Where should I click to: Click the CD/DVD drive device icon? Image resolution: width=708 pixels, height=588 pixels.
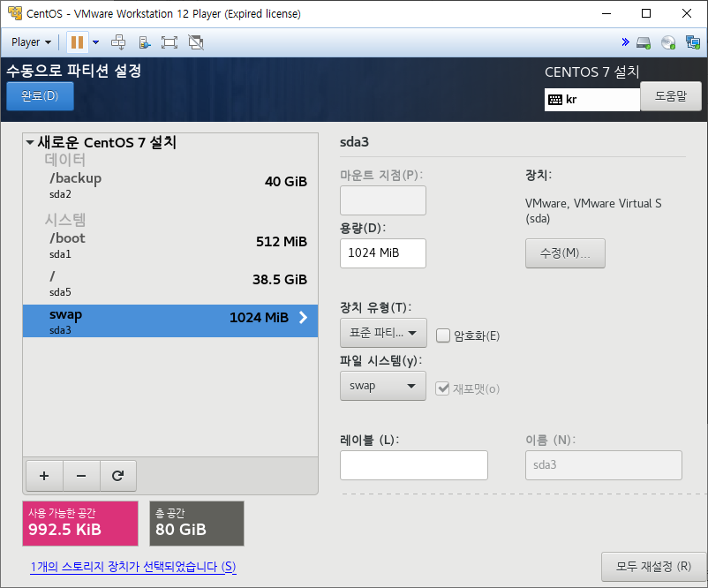coord(668,43)
